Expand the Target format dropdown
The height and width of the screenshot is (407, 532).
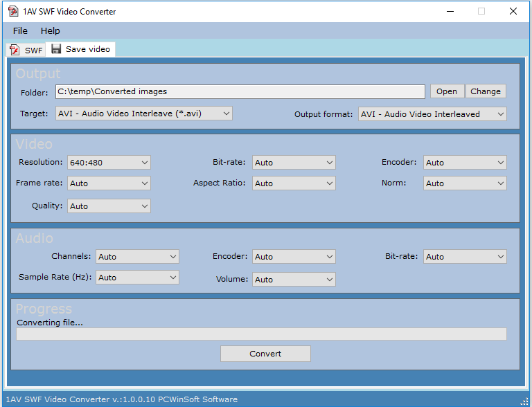144,114
